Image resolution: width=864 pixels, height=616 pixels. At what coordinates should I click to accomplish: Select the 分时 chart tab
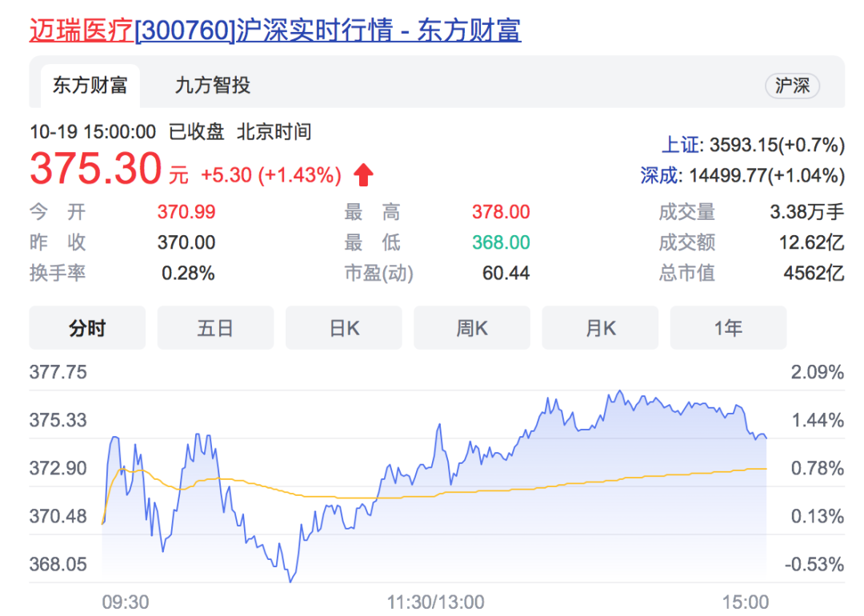tap(87, 328)
